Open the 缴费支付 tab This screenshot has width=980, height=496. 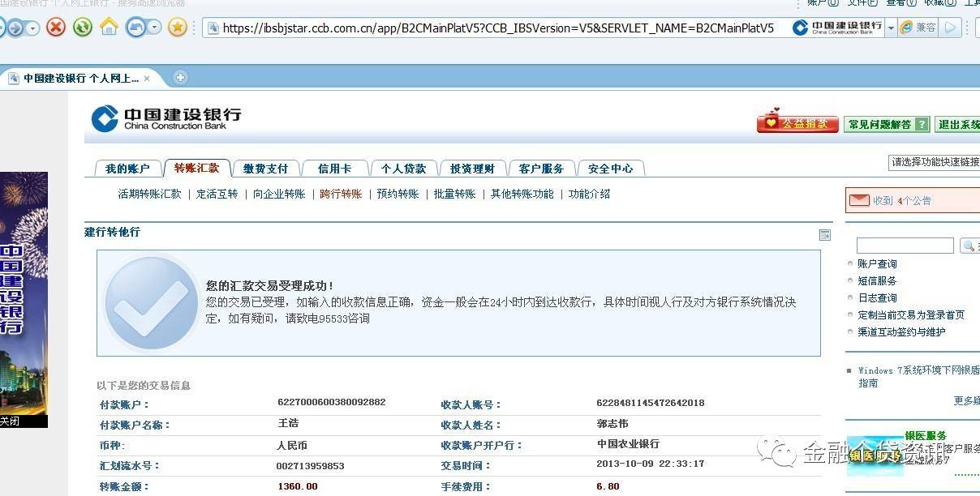(266, 169)
